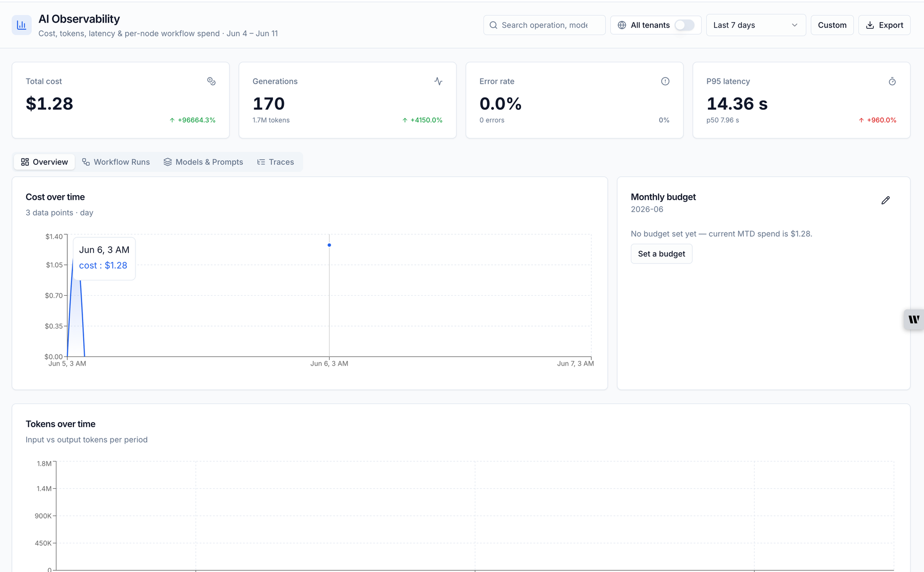The width and height of the screenshot is (924, 572).
Task: Click the 3 data points · day subtitle
Action: pos(60,213)
